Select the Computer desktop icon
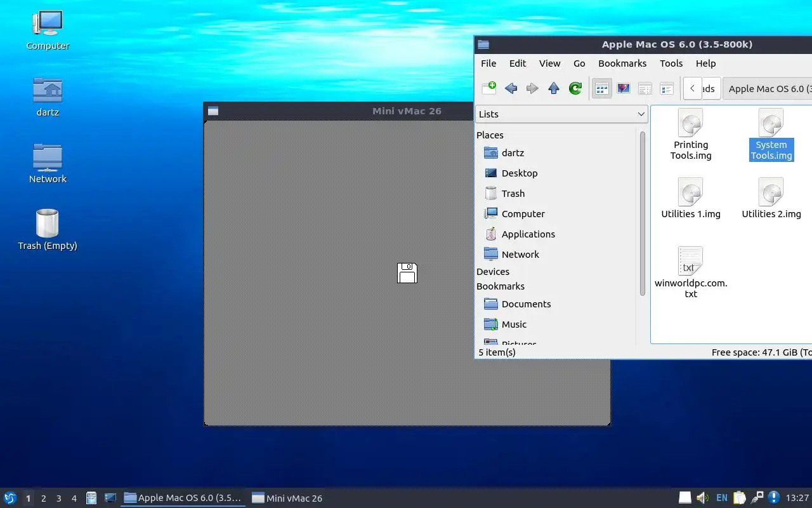812x508 pixels. (48, 30)
